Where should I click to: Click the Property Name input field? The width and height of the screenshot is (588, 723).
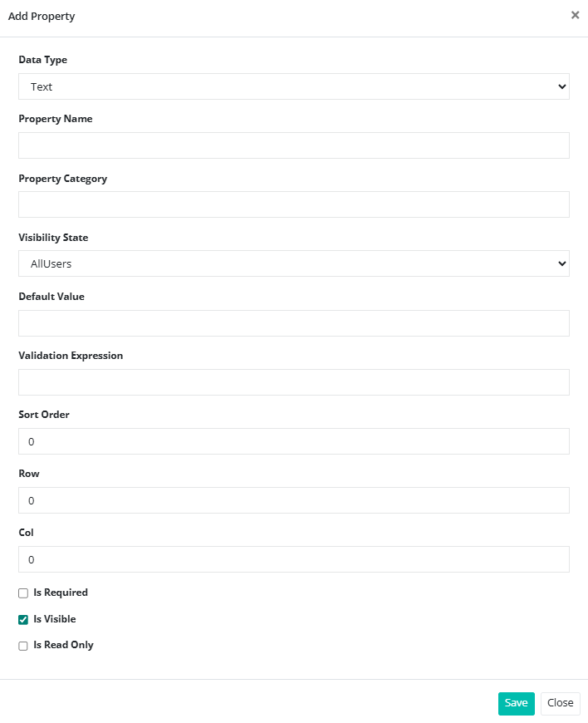pyautogui.click(x=293, y=145)
